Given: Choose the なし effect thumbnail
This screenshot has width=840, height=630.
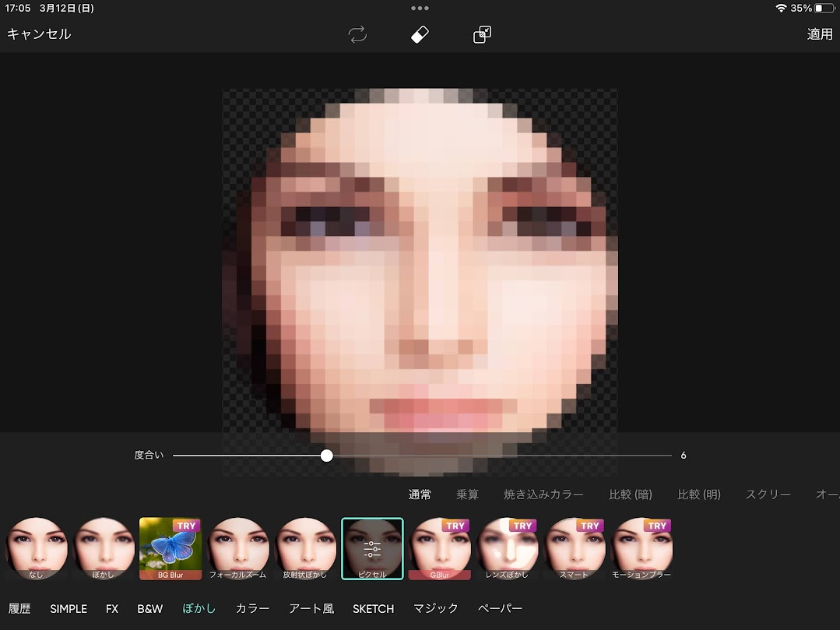Looking at the screenshot, I should click(x=36, y=548).
